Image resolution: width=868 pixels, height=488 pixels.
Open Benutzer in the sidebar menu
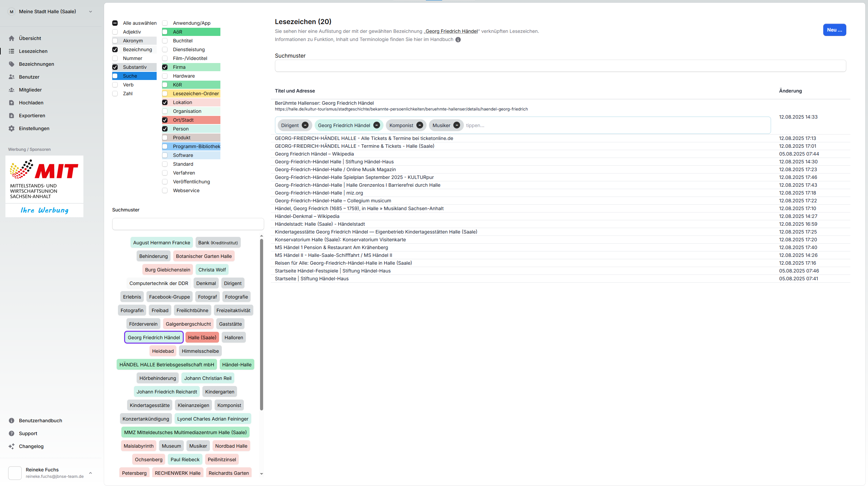[x=29, y=77]
